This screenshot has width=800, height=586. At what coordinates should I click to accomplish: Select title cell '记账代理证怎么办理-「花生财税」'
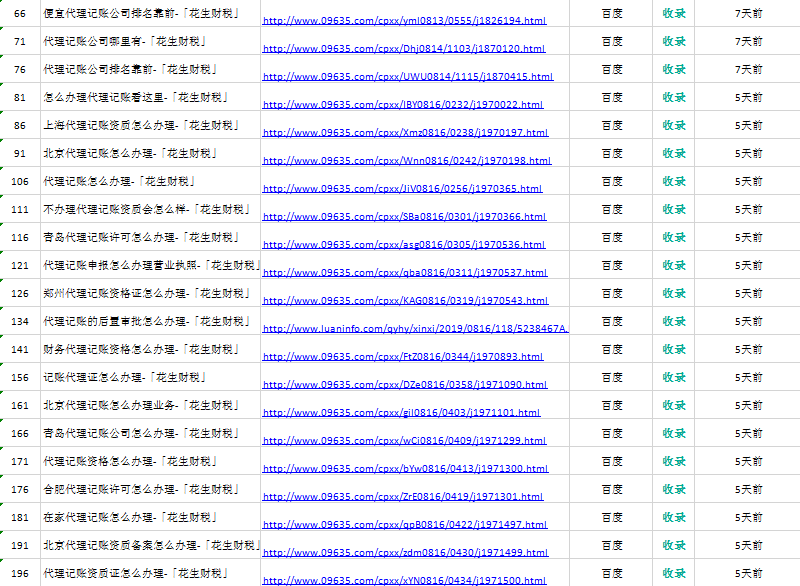coord(151,377)
